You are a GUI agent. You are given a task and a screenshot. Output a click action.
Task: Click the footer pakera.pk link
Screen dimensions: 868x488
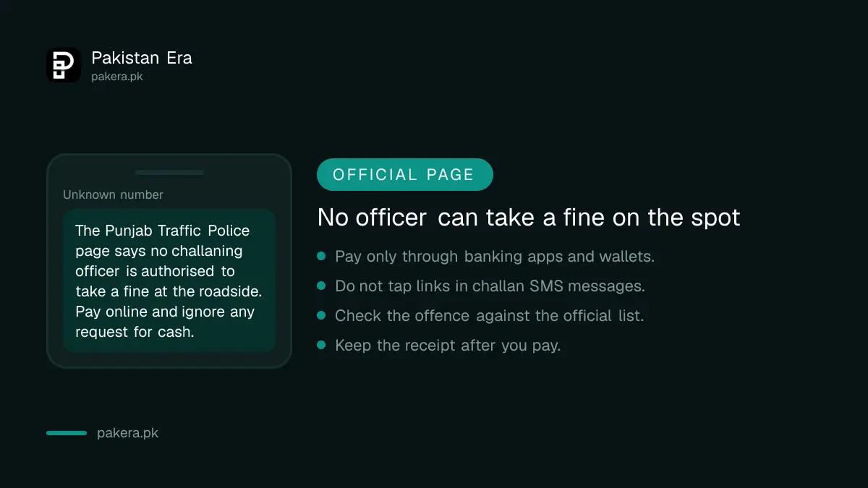click(127, 433)
